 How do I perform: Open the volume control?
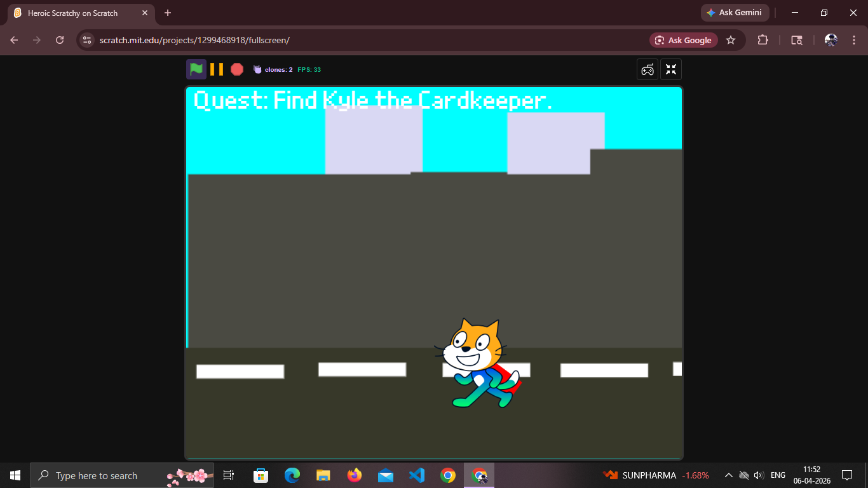pos(759,475)
